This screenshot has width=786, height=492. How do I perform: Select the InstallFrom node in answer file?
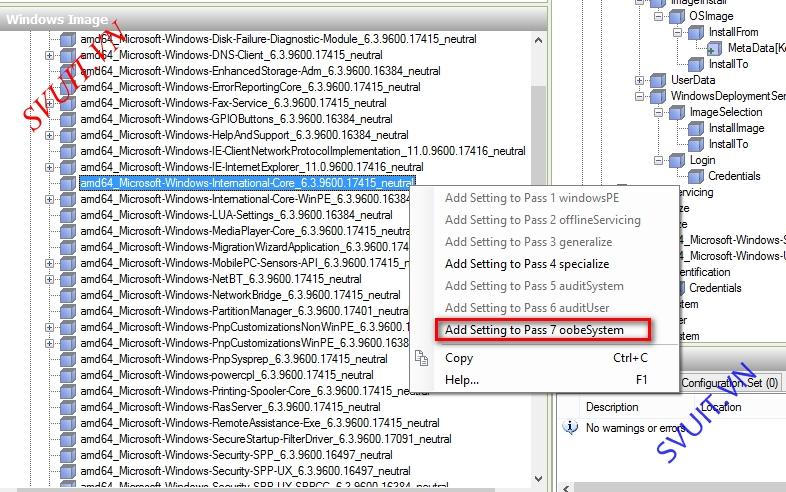coord(733,32)
